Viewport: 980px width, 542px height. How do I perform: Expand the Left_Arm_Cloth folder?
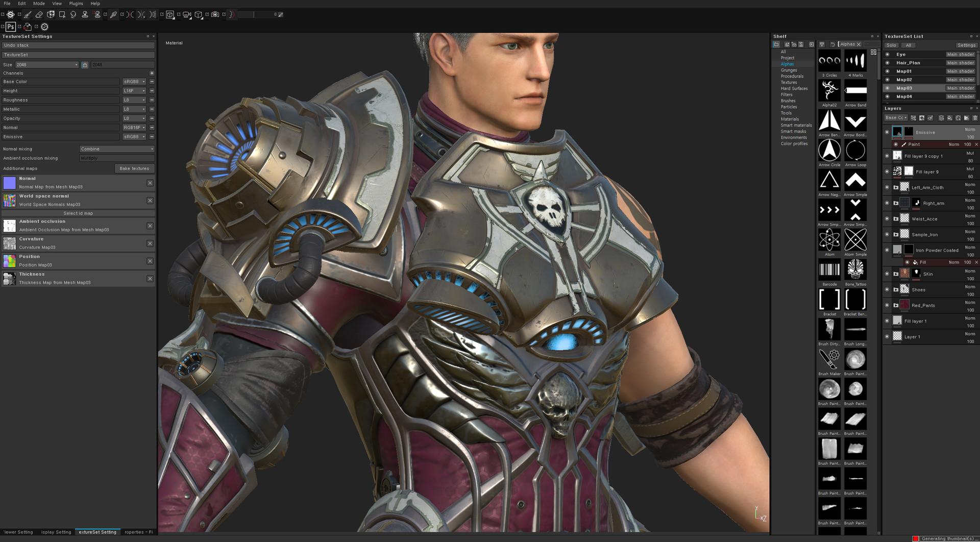click(x=896, y=188)
